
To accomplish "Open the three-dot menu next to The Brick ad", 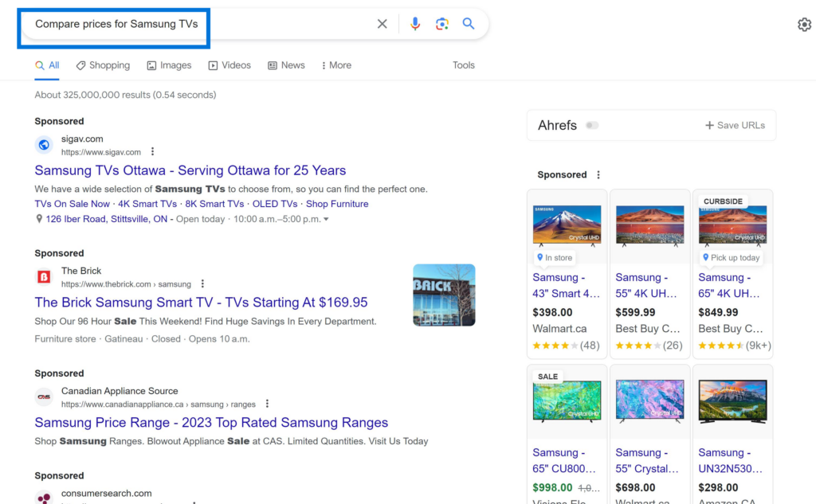I will click(x=202, y=283).
